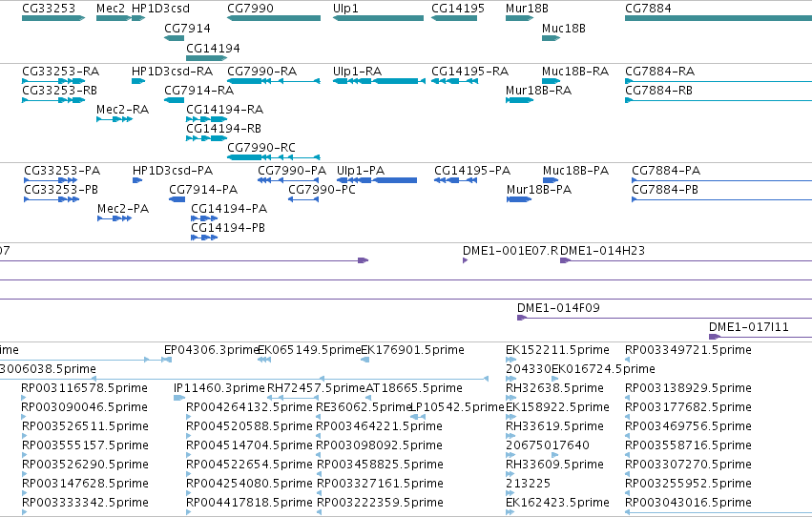
Task: Select the CG7914-PA protein feature
Action: pos(177,199)
